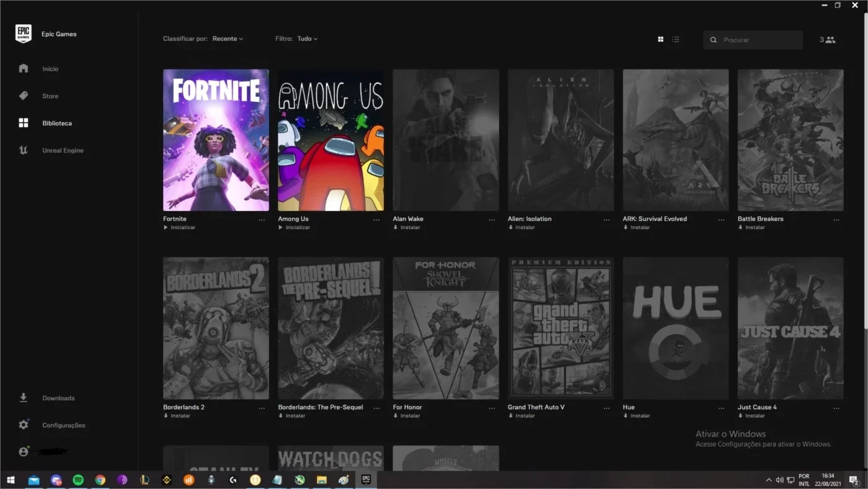This screenshot has width=868, height=489.
Task: Open the Downloads arrow icon
Action: (x=24, y=398)
